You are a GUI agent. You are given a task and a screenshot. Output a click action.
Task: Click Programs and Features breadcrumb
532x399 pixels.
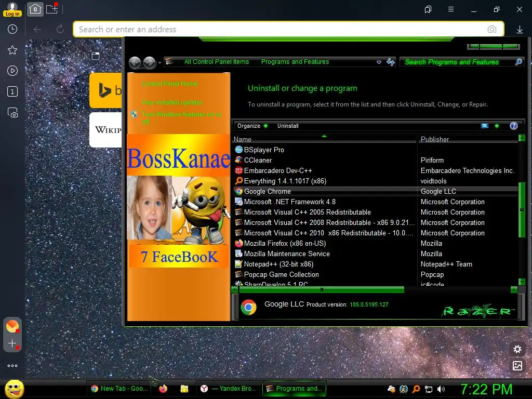pyautogui.click(x=295, y=62)
